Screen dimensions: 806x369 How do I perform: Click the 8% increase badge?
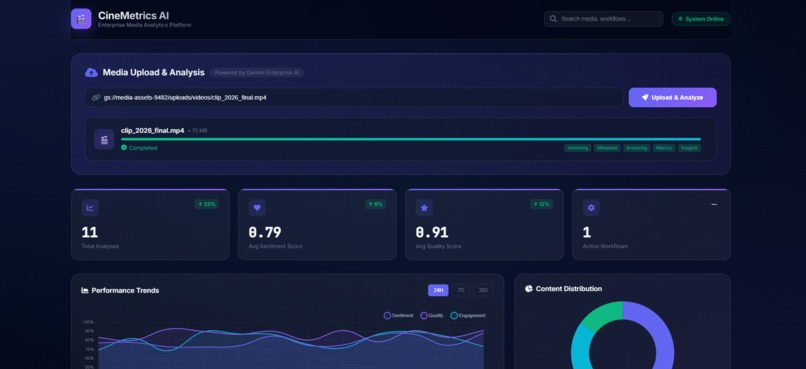pyautogui.click(x=375, y=204)
